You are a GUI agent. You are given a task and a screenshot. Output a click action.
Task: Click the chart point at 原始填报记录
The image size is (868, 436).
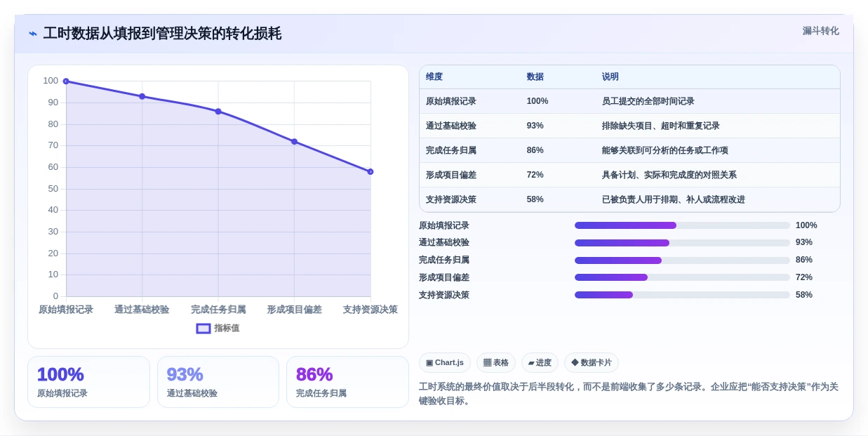tap(66, 81)
